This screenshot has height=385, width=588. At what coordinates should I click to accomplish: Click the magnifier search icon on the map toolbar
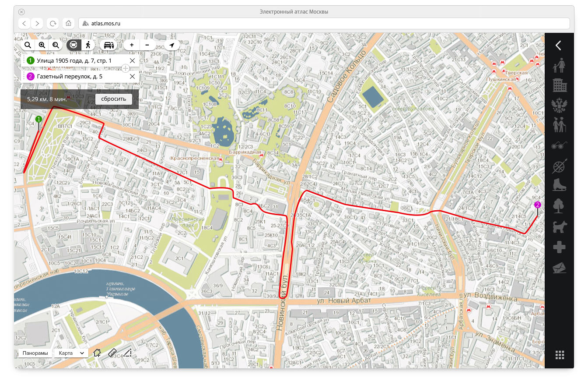pos(28,45)
